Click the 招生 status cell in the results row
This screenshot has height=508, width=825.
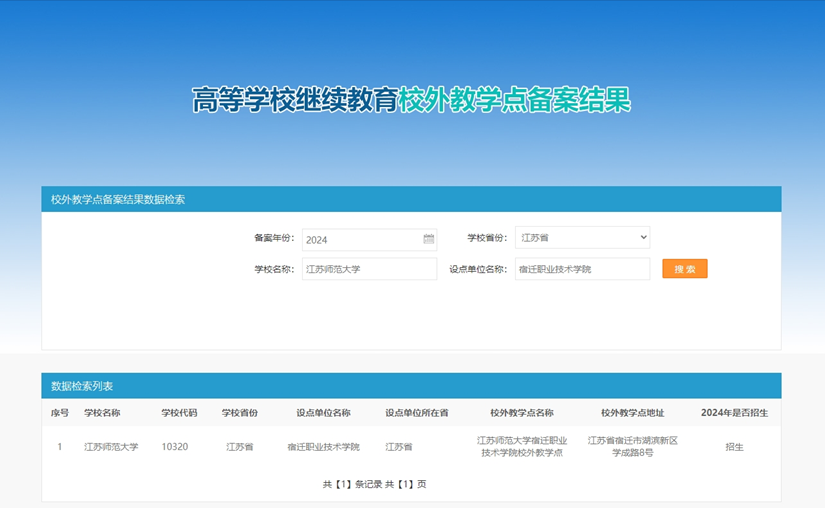[734, 447]
